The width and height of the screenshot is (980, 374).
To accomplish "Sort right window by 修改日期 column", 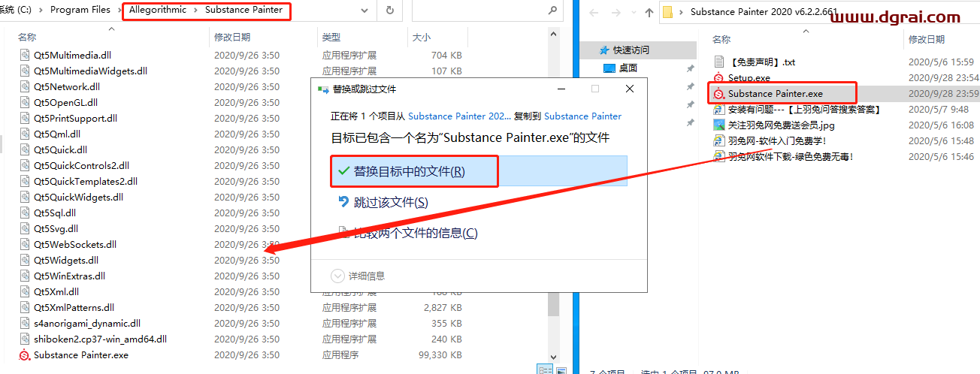I will (927, 39).
